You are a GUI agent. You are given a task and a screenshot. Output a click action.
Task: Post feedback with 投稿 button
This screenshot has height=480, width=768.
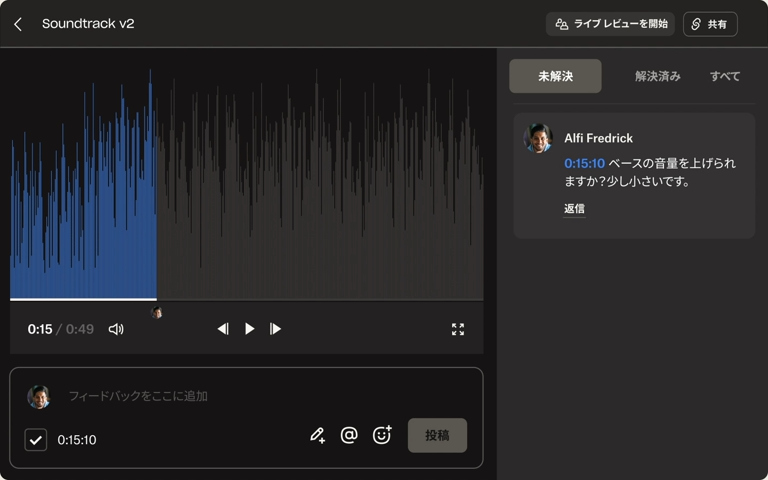click(437, 435)
